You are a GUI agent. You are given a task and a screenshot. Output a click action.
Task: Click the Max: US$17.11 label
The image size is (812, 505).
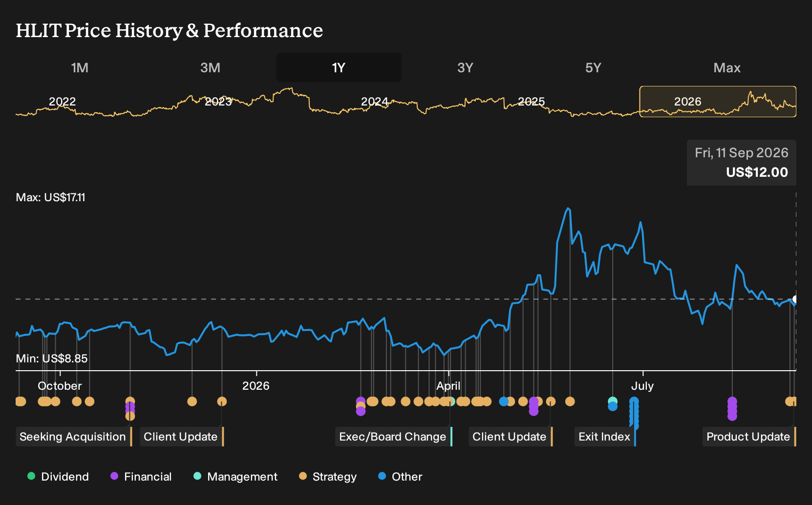51,197
